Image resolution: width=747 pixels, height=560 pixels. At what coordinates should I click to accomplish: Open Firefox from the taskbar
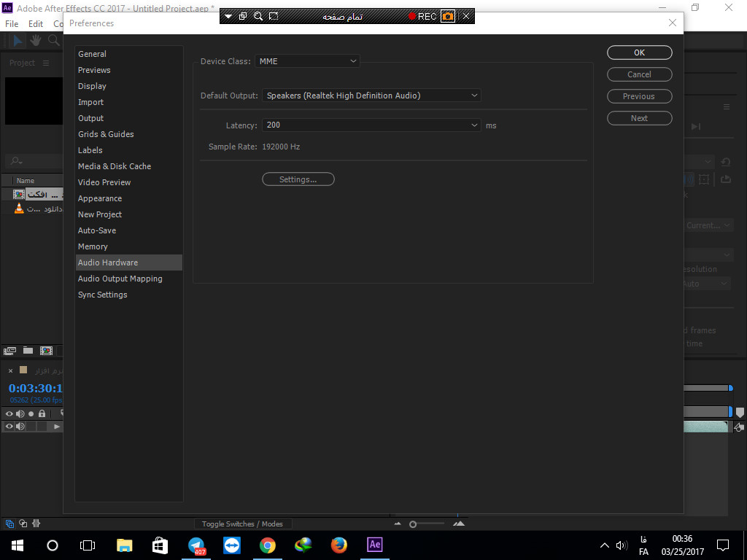point(338,545)
